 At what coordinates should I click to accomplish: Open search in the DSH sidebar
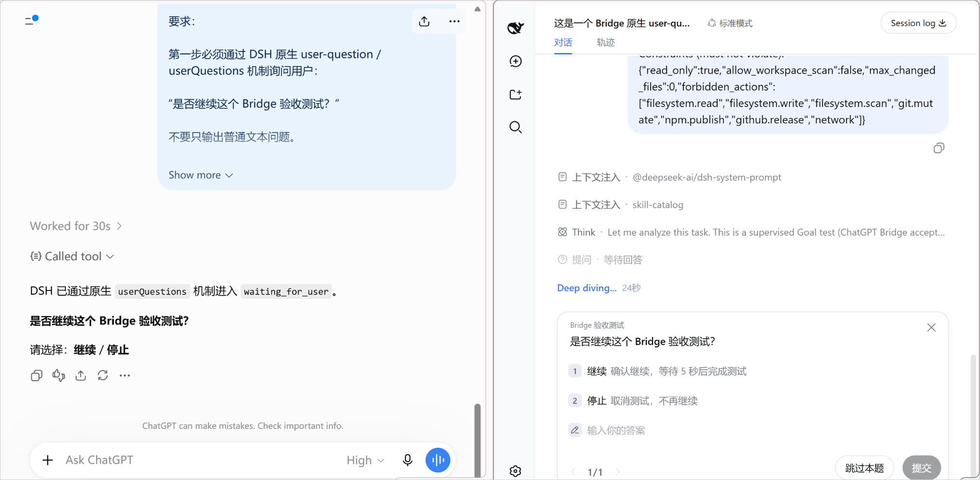point(516,127)
